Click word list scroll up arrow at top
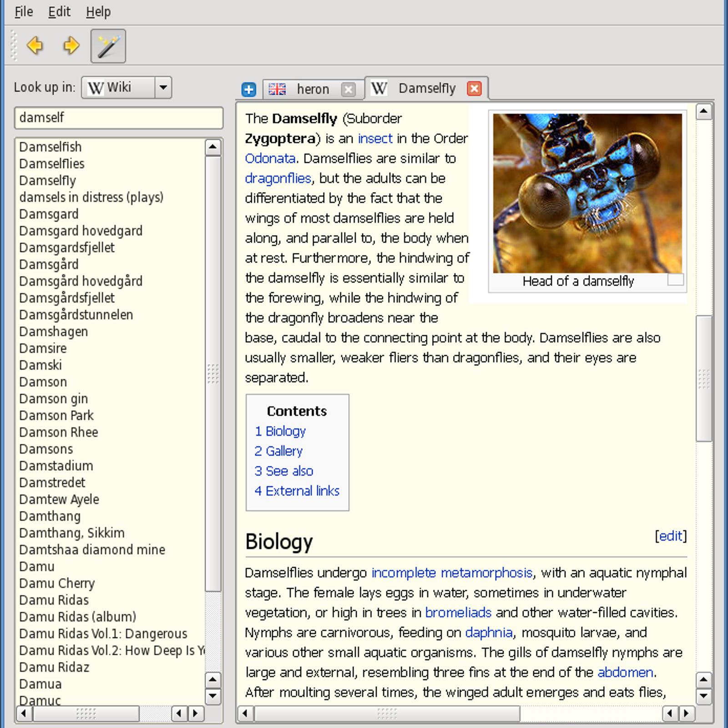The width and height of the screenshot is (728, 728). [213, 147]
